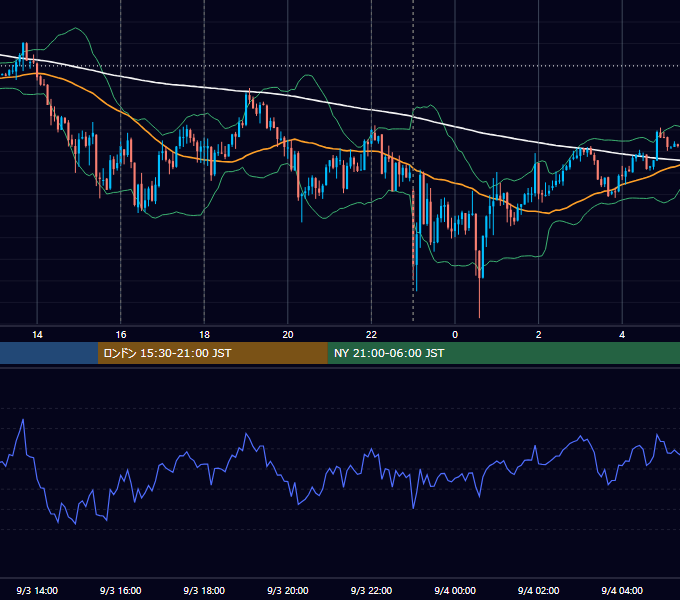Click the 2 hour axis label
This screenshot has width=680, height=600.
(539, 335)
